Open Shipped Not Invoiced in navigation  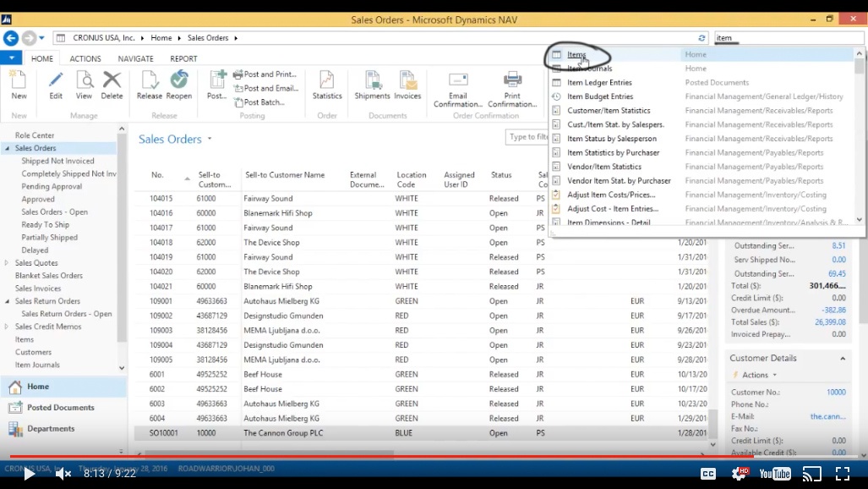(x=57, y=161)
